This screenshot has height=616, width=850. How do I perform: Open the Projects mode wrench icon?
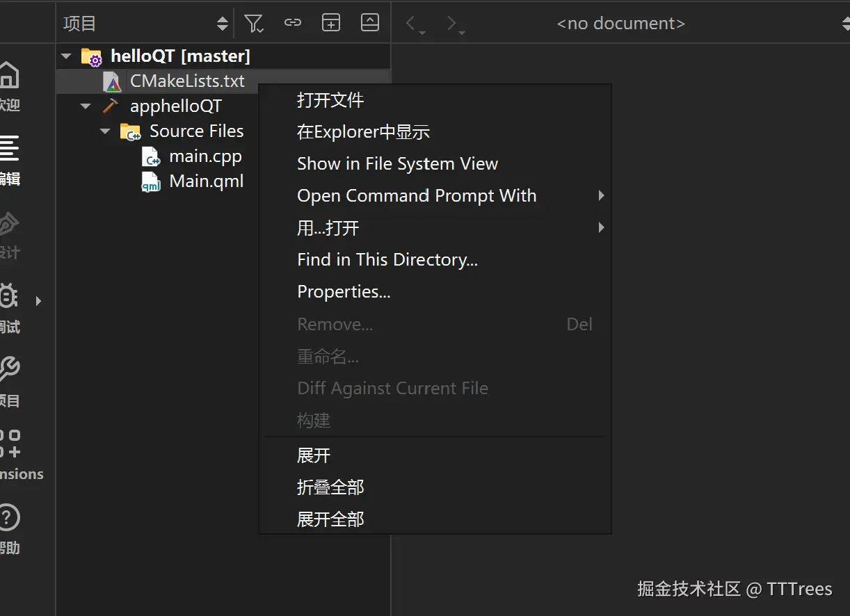click(x=8, y=369)
